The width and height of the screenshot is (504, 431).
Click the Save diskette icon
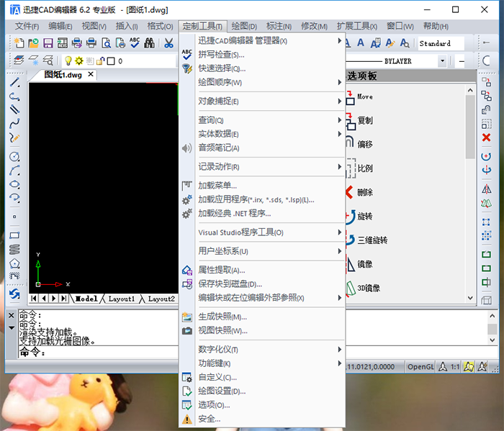tap(48, 43)
